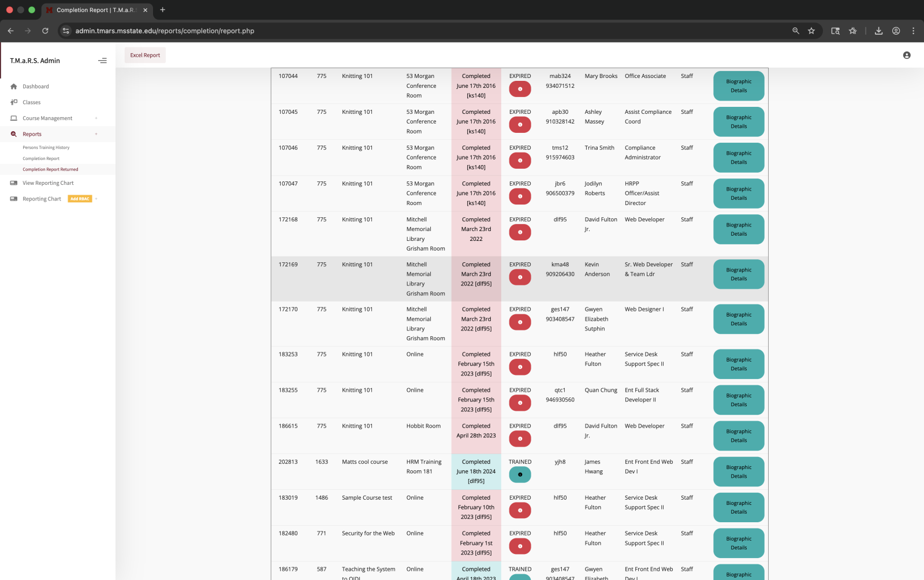
Task: Expand the Course Management menu
Action: tap(96, 118)
